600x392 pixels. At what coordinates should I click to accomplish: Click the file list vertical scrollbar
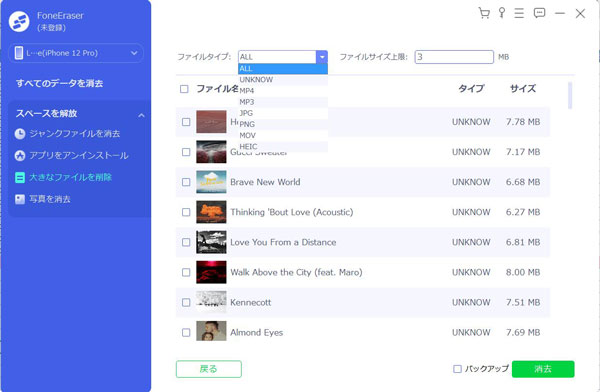pos(570,95)
